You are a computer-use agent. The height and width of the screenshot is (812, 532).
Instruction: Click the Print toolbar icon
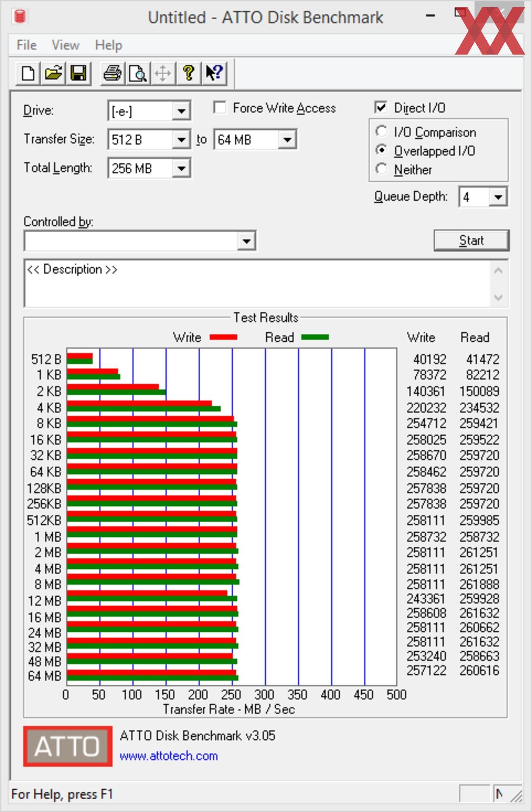112,73
